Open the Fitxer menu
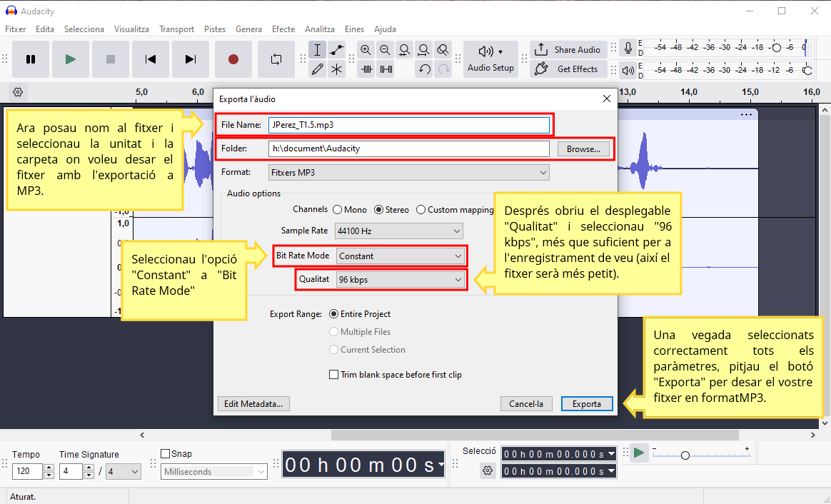The width and height of the screenshot is (831, 504). (16, 29)
